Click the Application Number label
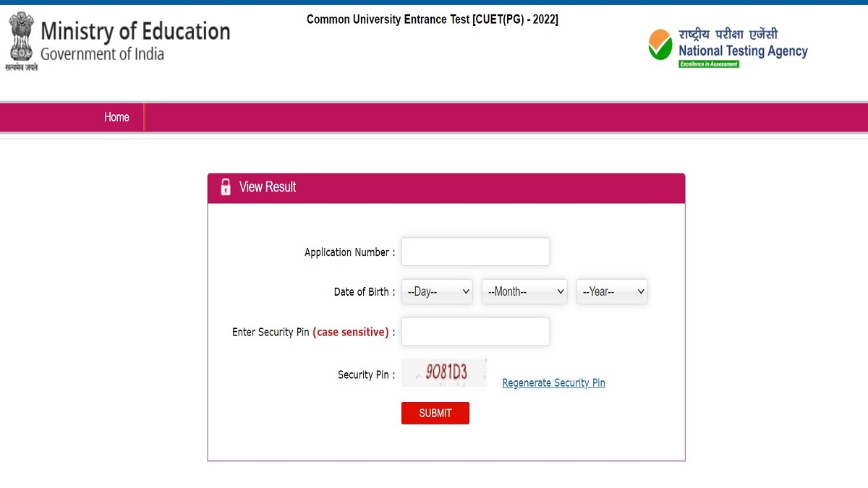 (x=350, y=252)
